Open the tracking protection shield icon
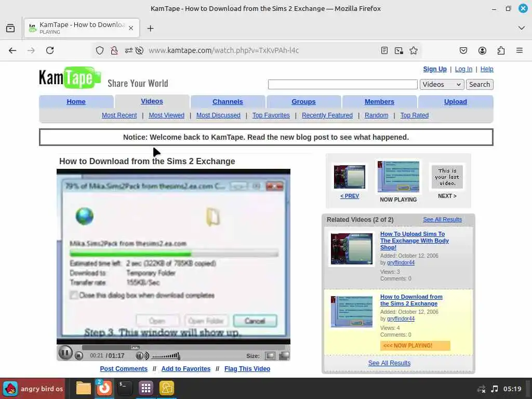The width and height of the screenshot is (532, 399). (x=99, y=50)
